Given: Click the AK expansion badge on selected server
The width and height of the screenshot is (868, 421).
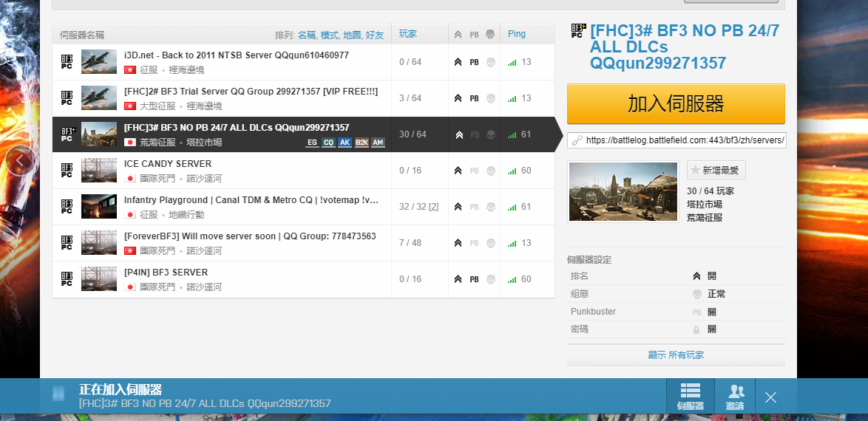Looking at the screenshot, I should click(x=345, y=143).
